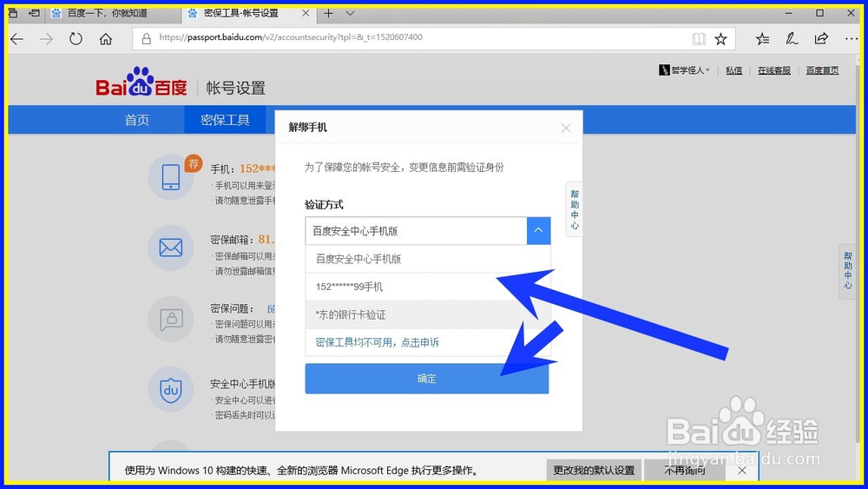Image resolution: width=868 pixels, height=489 pixels.
Task: Click the browser forward arrow
Action: [47, 39]
